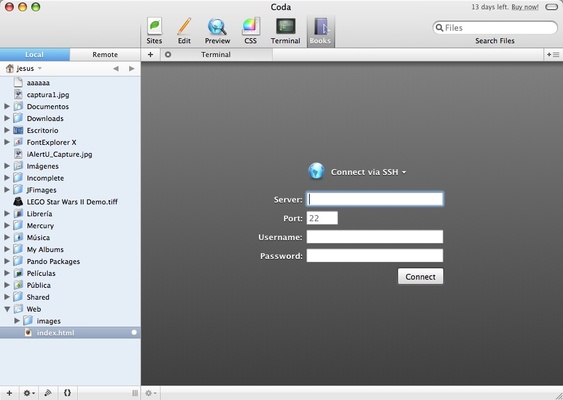The height and width of the screenshot is (400, 563).
Task: Click the Port field
Action: click(322, 218)
